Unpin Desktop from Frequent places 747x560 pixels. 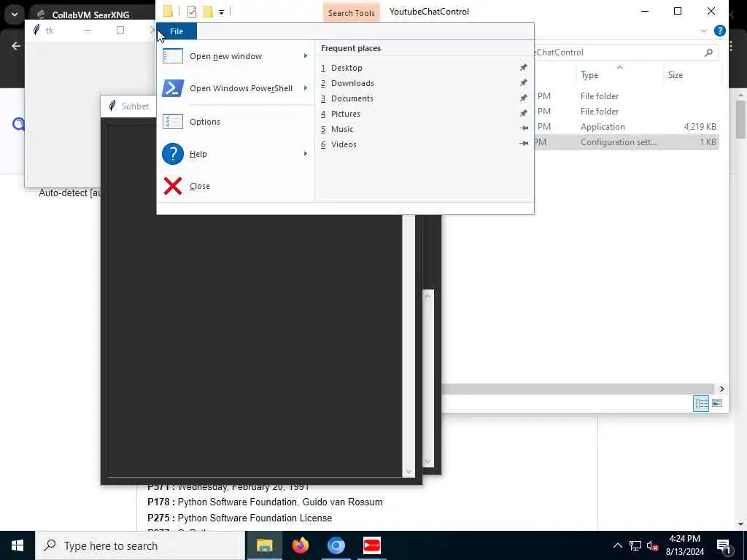click(x=524, y=68)
